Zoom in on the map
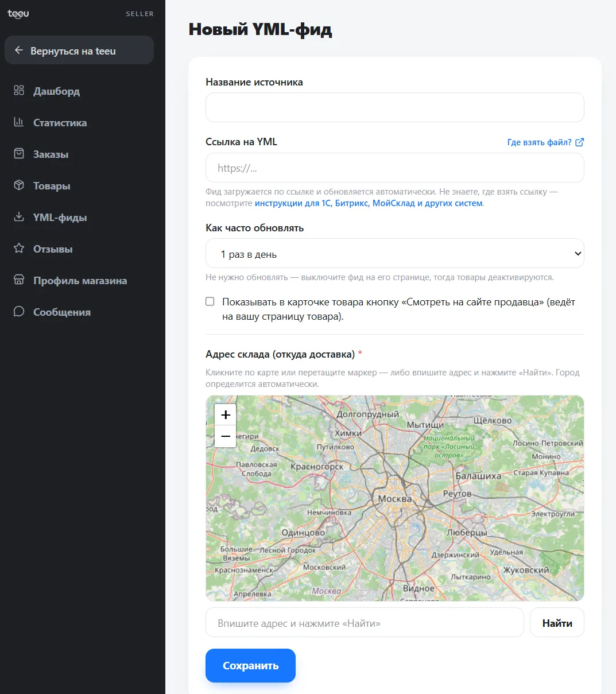This screenshot has height=694, width=616. [226, 414]
